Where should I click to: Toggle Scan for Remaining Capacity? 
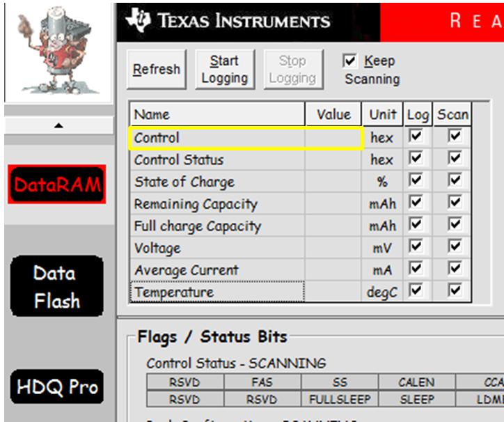point(455,202)
